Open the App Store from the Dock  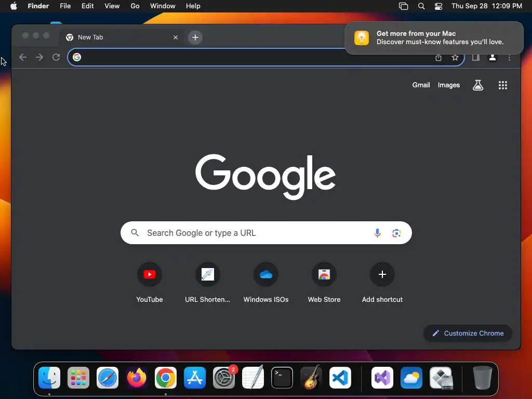[x=195, y=378]
